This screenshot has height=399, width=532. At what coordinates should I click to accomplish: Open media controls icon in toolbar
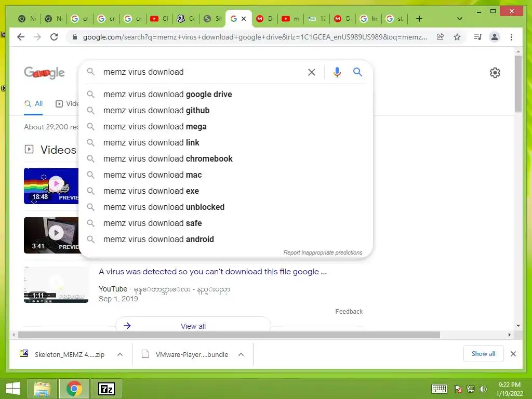coord(478,37)
